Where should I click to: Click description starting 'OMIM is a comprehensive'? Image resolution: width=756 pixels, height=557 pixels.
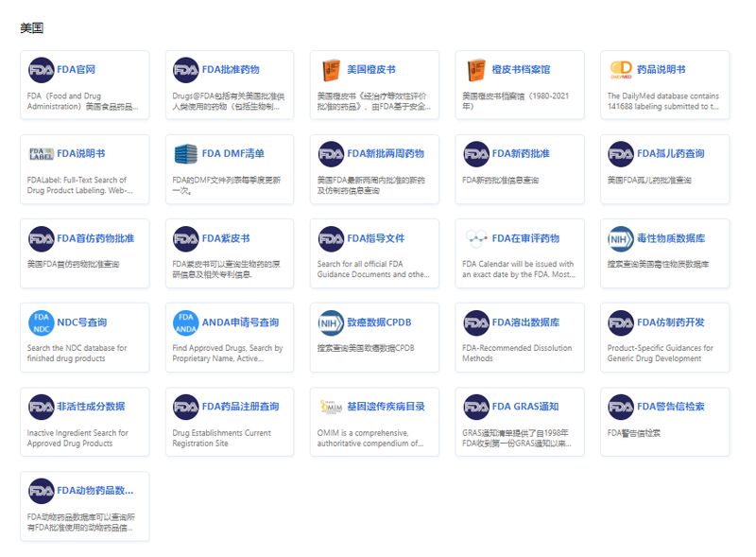coord(370,438)
